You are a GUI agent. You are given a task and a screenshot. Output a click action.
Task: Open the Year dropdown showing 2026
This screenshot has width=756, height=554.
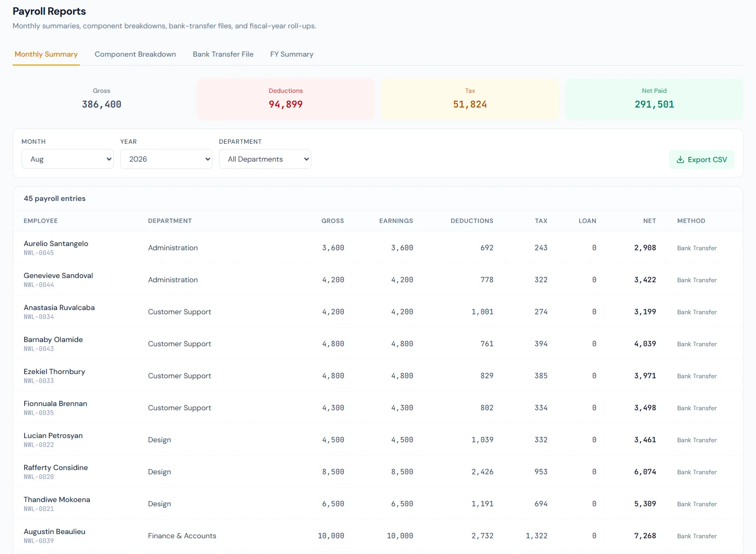click(166, 159)
